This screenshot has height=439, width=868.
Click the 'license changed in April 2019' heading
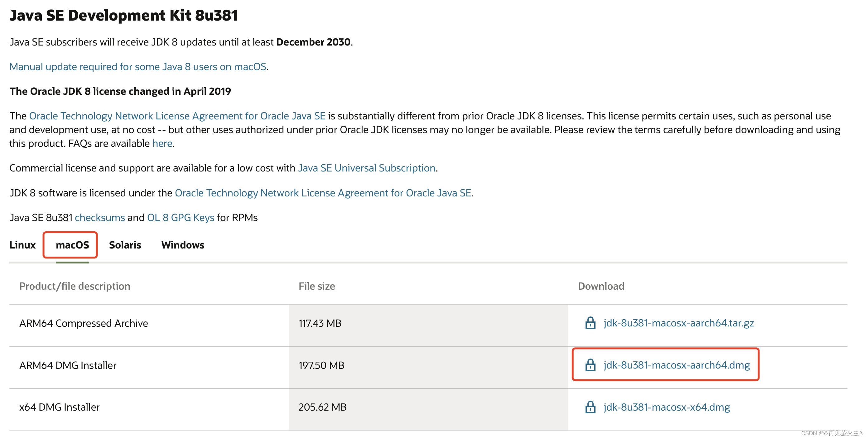point(120,91)
